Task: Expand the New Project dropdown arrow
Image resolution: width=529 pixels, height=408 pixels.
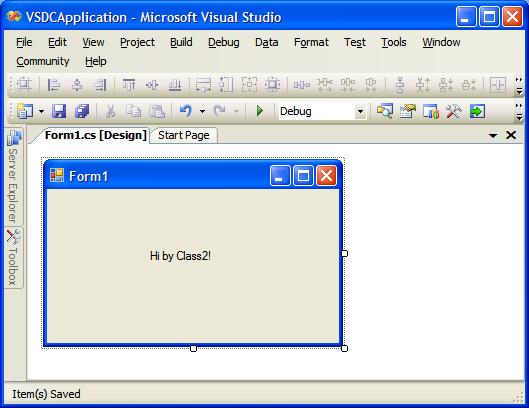Action: [x=41, y=111]
